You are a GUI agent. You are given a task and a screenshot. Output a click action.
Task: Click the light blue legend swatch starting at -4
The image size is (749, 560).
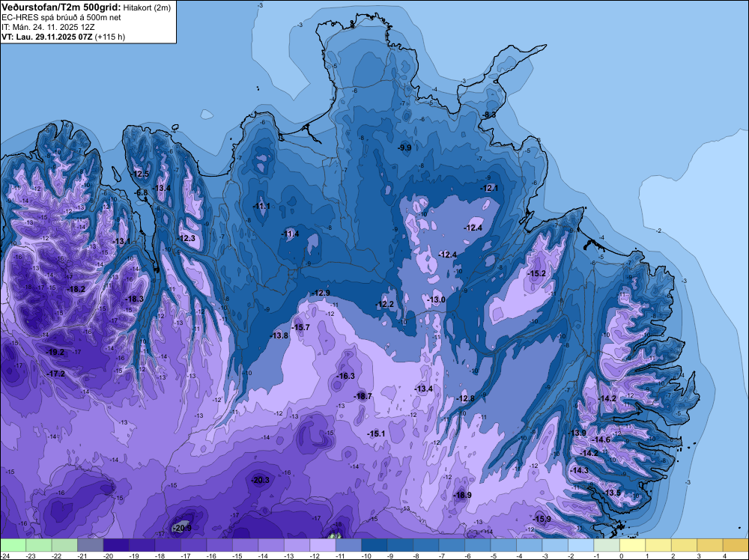[x=529, y=545]
